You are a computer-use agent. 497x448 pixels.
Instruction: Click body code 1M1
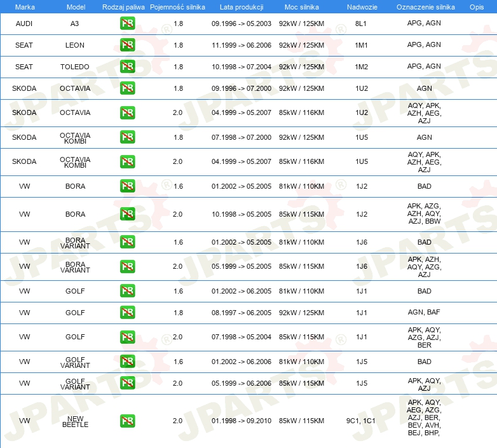coord(361,45)
